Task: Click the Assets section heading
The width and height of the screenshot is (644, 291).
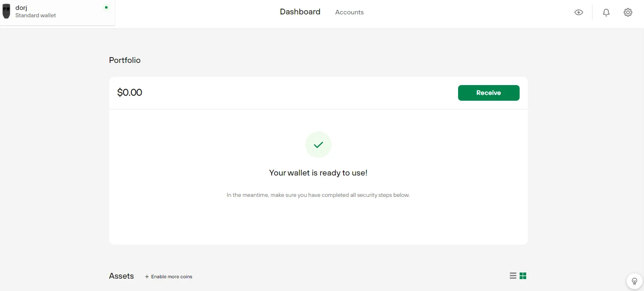Action: click(121, 276)
